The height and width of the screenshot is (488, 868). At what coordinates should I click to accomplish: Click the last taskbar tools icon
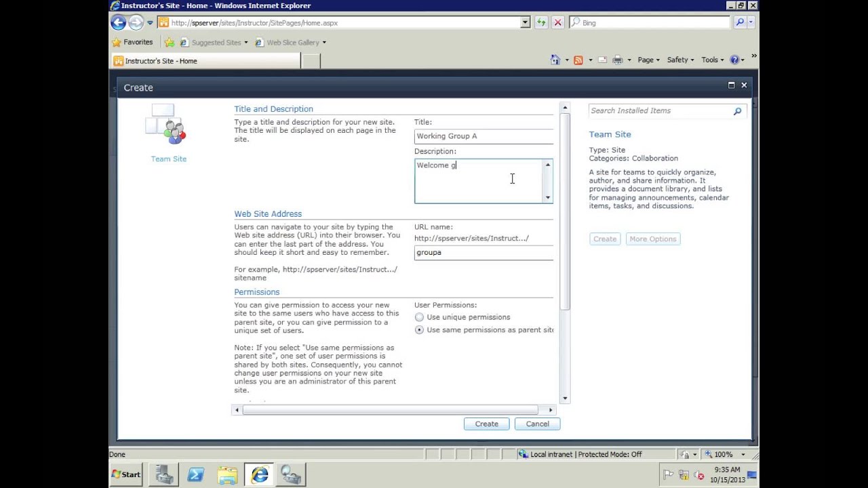pos(291,474)
